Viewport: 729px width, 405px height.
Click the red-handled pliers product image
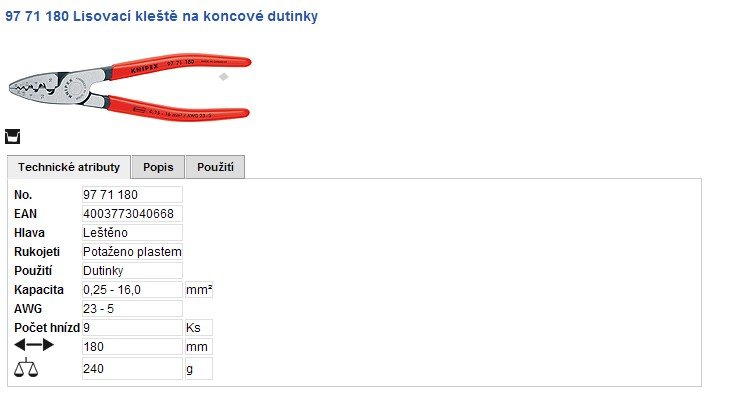click(x=128, y=82)
